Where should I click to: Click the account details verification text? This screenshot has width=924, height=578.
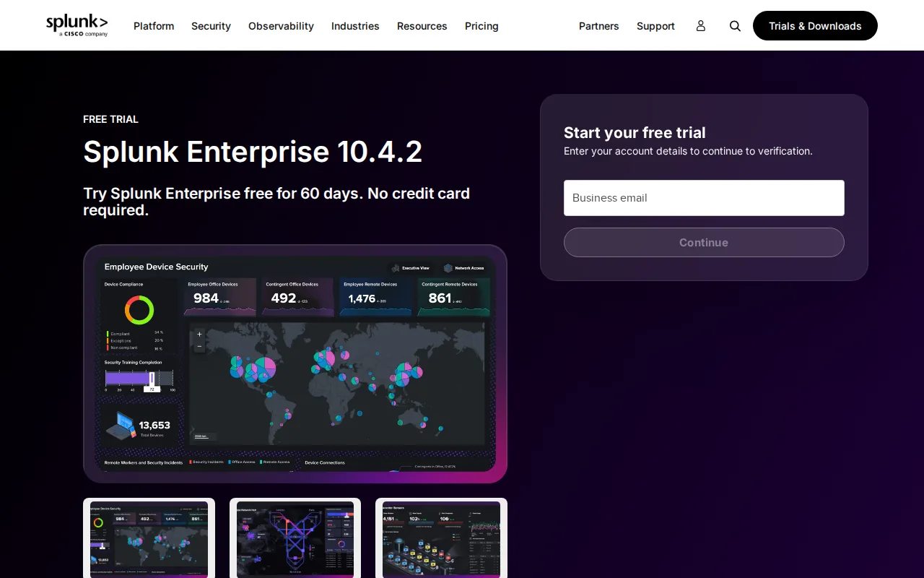(688, 151)
